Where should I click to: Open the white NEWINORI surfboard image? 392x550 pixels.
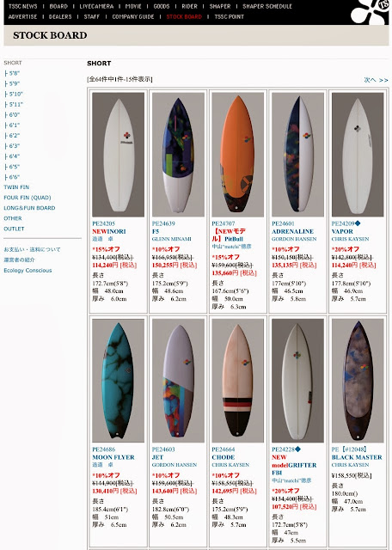(x=119, y=155)
